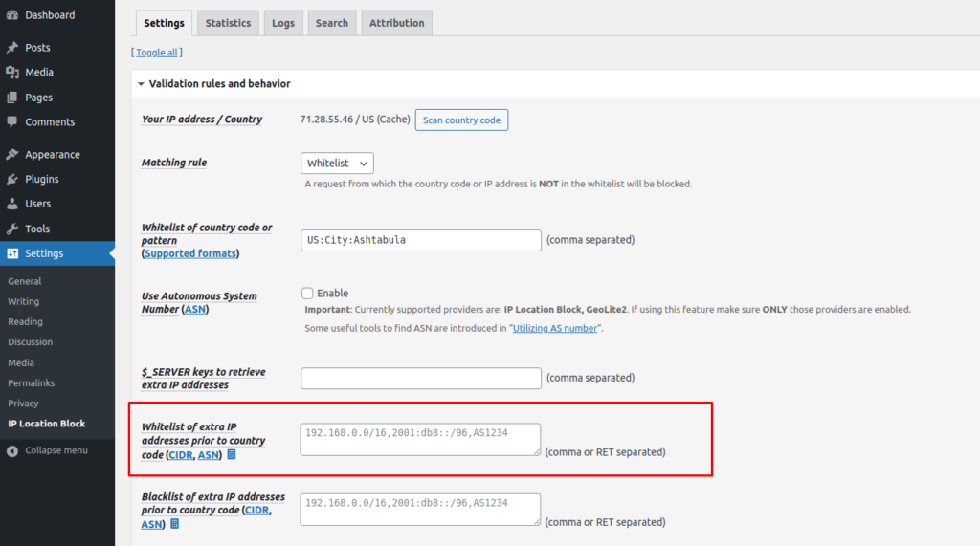980x546 pixels.
Task: Click the Plugins plug icon
Action: (x=12, y=180)
